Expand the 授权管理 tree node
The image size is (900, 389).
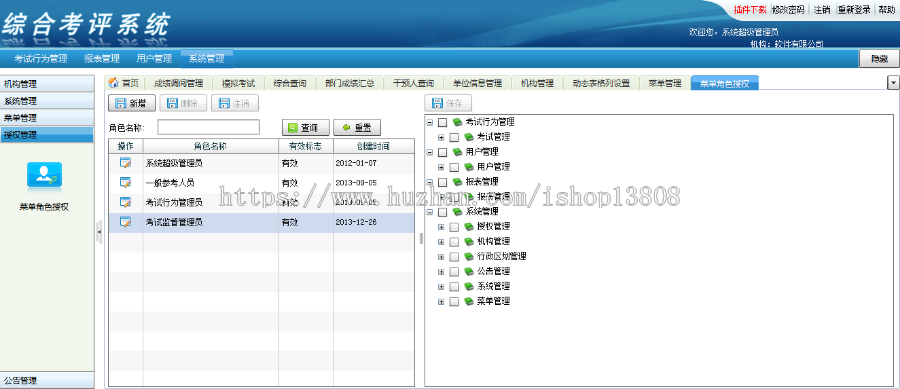441,227
